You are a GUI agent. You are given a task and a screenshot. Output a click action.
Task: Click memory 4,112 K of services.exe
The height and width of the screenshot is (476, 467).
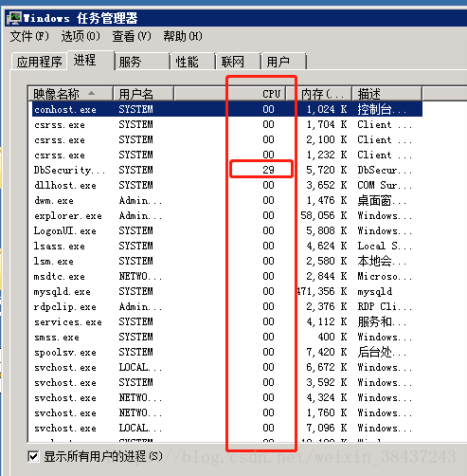tap(327, 321)
